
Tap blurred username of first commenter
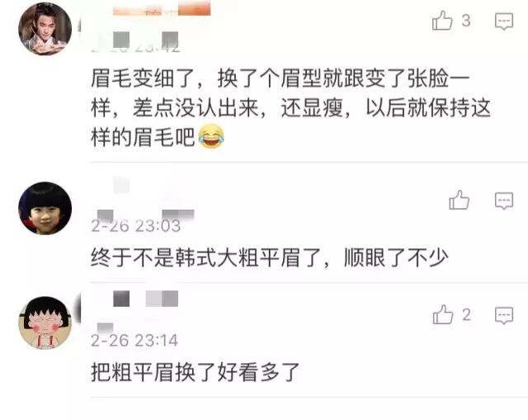click(x=162, y=9)
